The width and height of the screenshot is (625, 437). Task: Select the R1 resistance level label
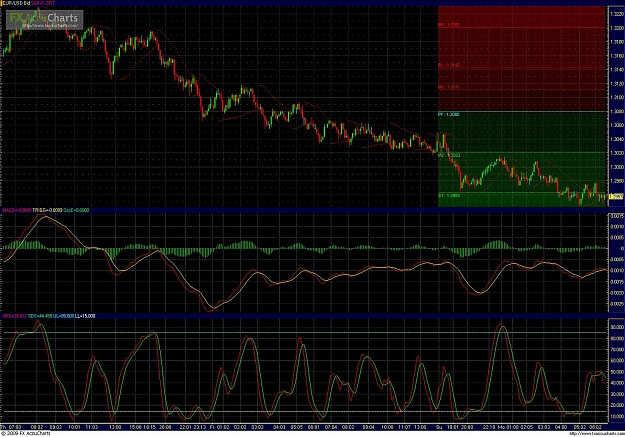point(448,65)
